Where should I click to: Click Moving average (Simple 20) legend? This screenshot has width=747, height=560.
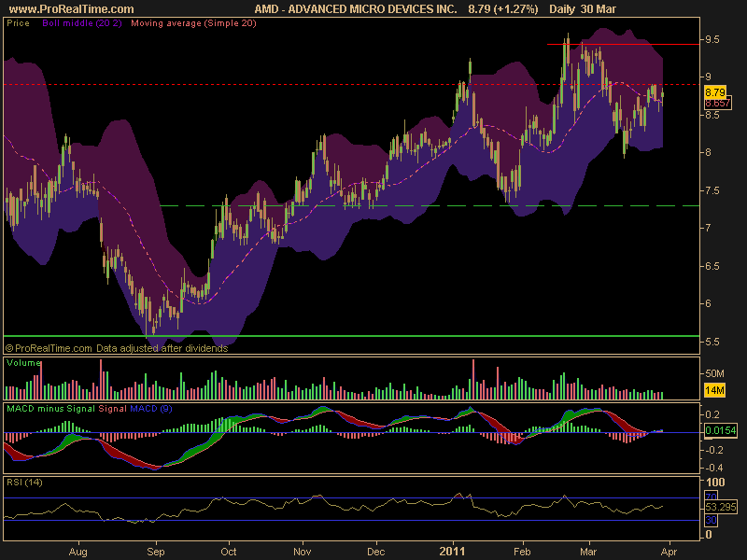tap(193, 22)
